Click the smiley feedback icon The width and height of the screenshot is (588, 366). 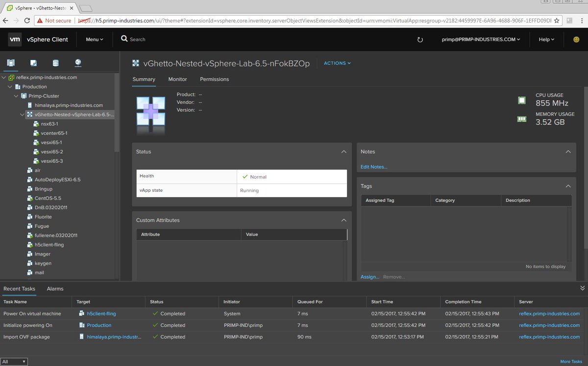pos(576,39)
